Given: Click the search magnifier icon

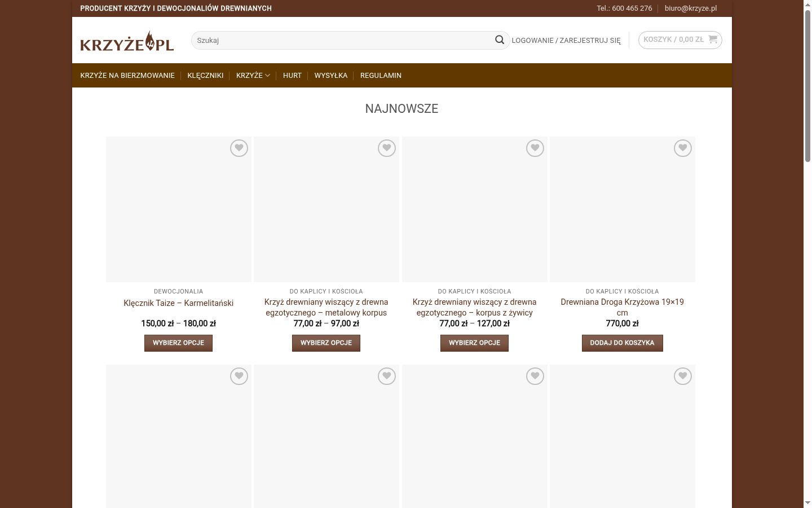Looking at the screenshot, I should pyautogui.click(x=500, y=40).
